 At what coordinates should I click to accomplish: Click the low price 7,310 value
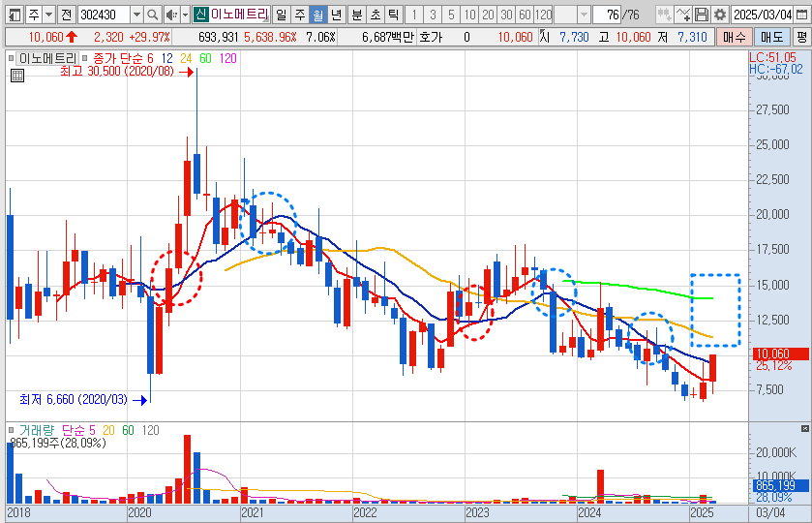tap(692, 38)
